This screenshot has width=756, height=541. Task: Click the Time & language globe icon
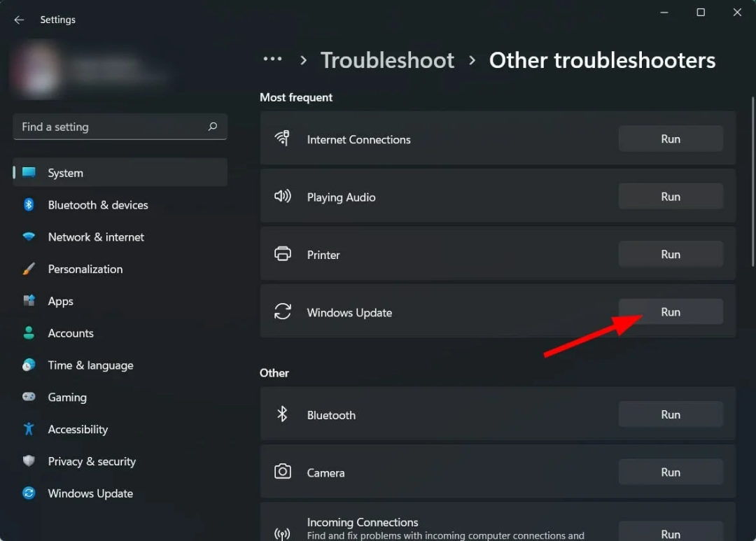pos(29,365)
